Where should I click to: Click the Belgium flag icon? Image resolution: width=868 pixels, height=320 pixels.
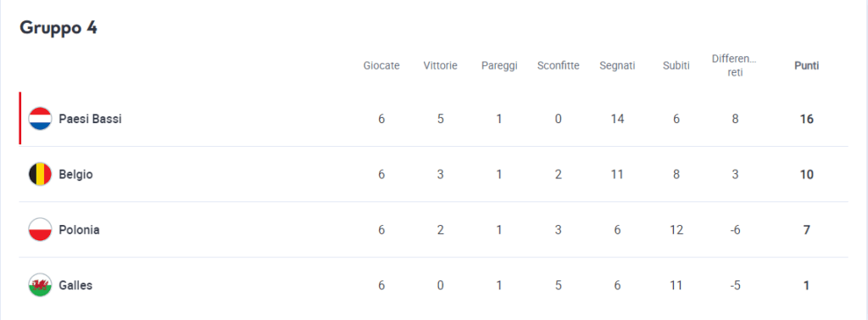pyautogui.click(x=40, y=174)
